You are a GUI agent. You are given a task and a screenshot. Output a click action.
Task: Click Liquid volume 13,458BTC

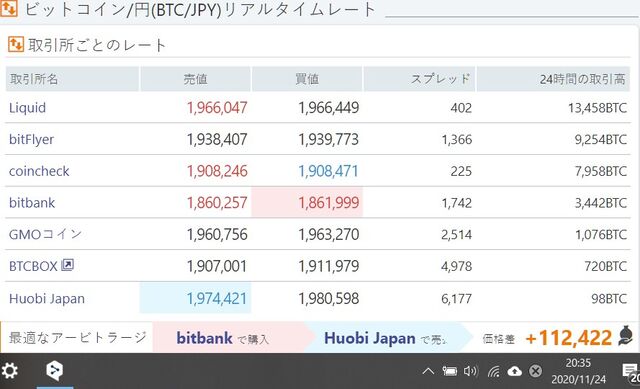(598, 108)
